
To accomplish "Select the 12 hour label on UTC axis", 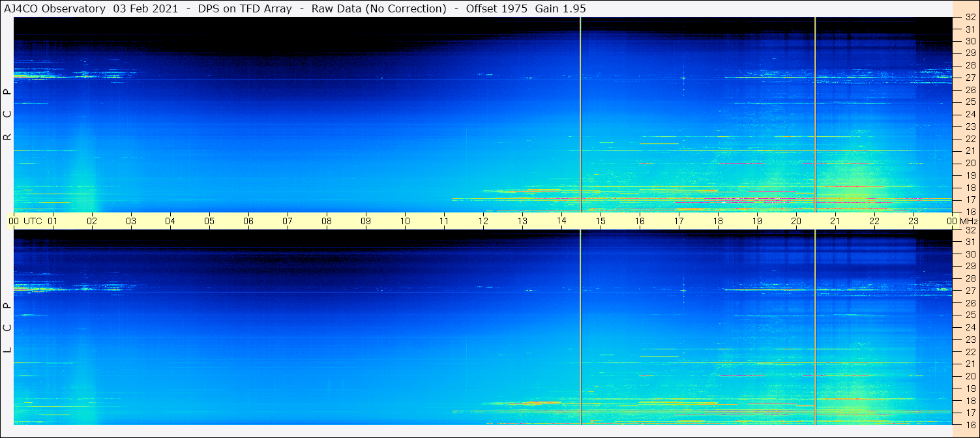I will [x=483, y=221].
